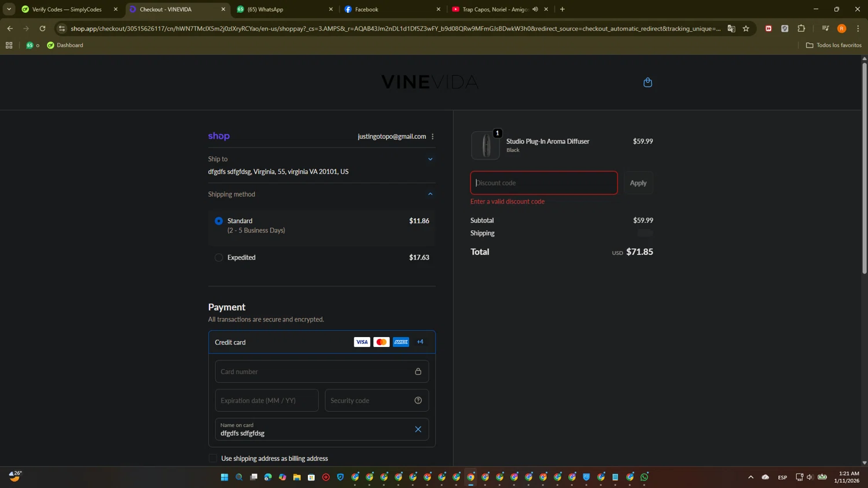Check Use shipping address as billing address
868x488 pixels.
(x=213, y=459)
